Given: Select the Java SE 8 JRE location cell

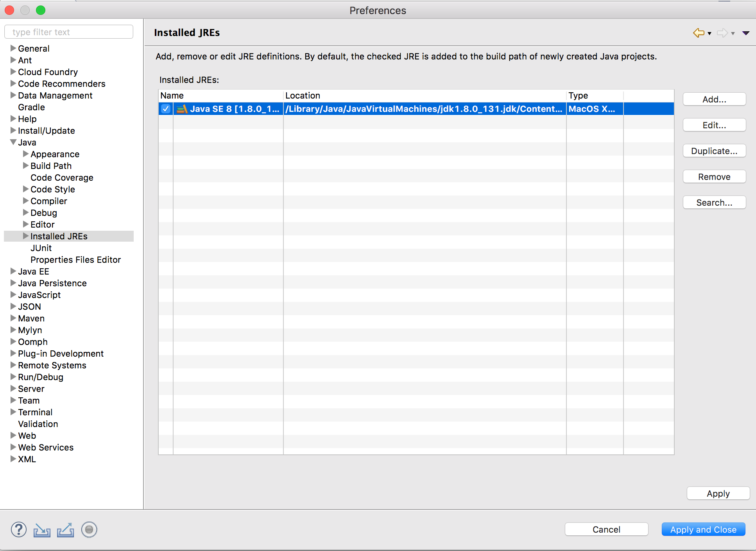Looking at the screenshot, I should coord(424,109).
